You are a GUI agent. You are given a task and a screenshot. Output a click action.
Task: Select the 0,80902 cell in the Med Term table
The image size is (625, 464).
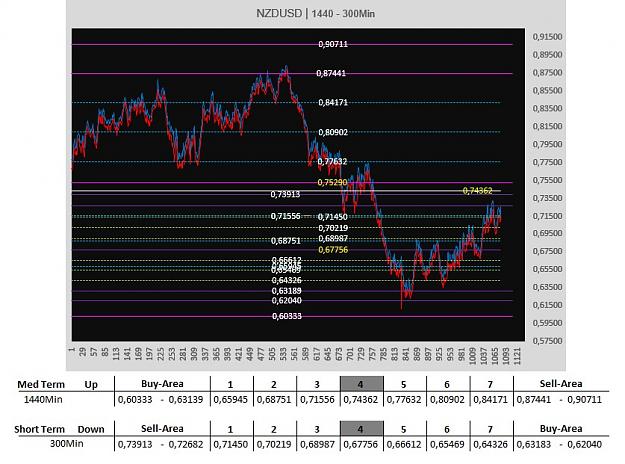(x=447, y=399)
